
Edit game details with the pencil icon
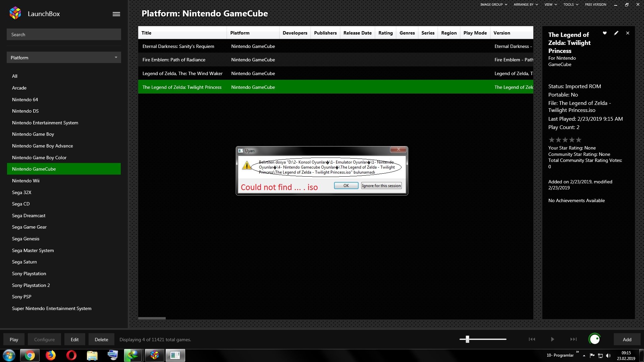pos(616,33)
